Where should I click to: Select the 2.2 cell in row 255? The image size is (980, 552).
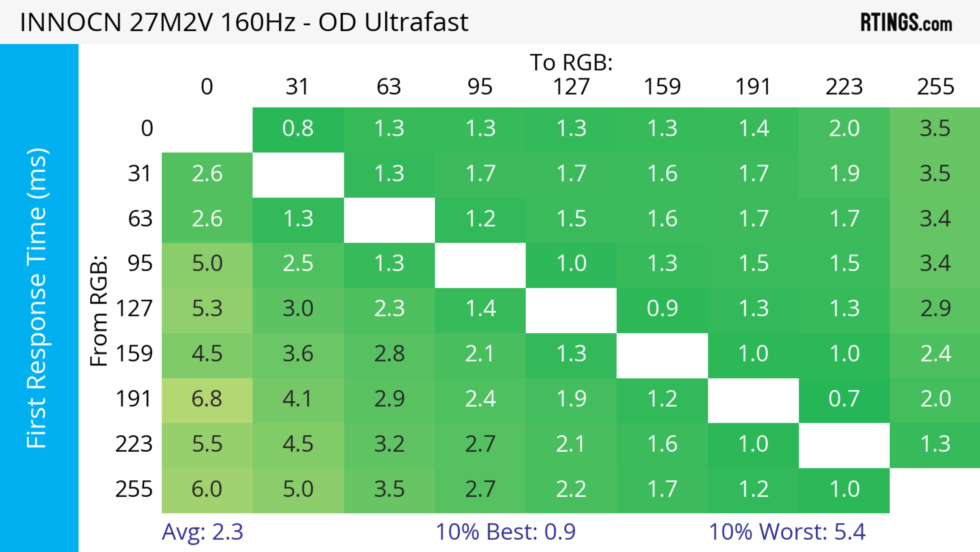click(x=571, y=490)
